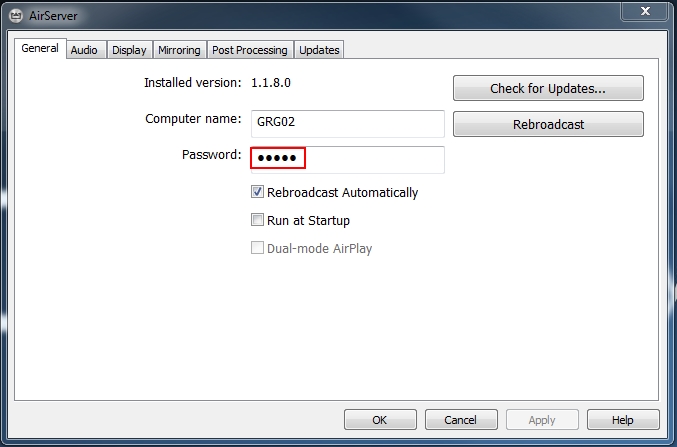The height and width of the screenshot is (447, 677).
Task: Cancel the settings dialog
Action: click(x=461, y=419)
